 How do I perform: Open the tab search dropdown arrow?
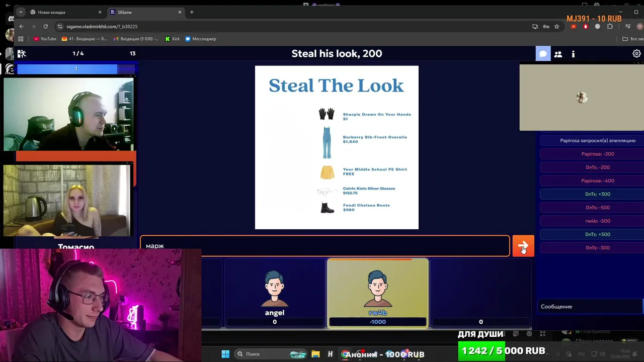click(20, 12)
